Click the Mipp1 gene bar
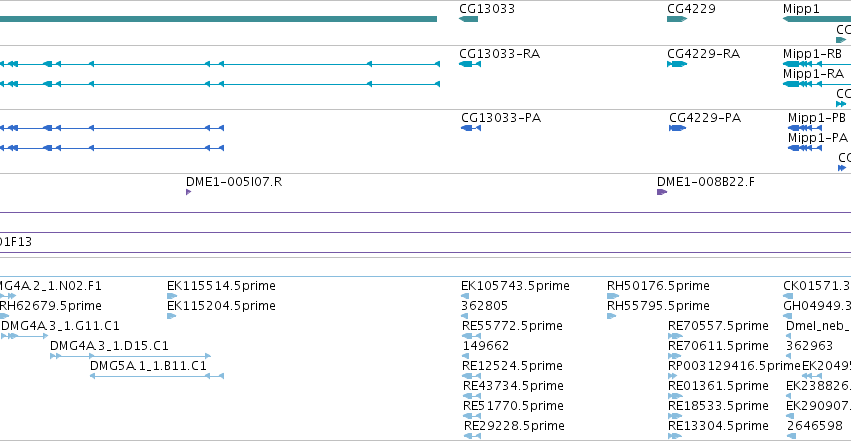 pyautogui.click(x=816, y=19)
